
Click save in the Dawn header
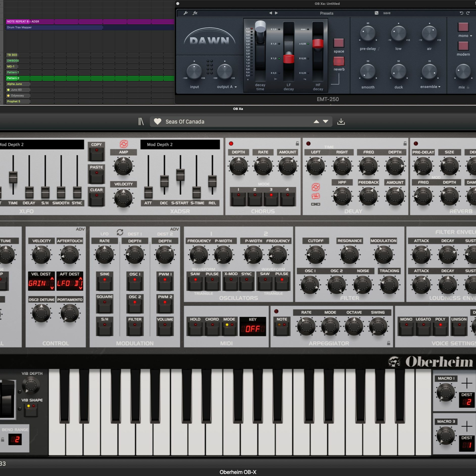coord(387,13)
